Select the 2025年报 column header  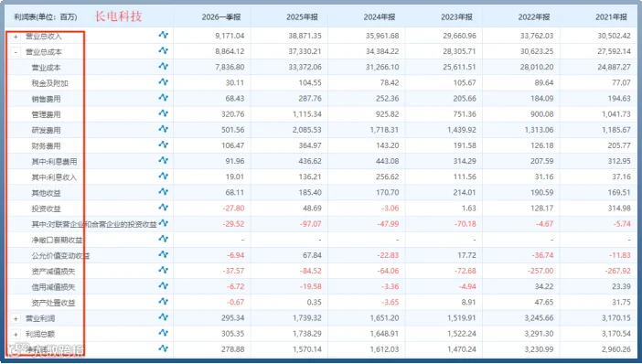[302, 17]
